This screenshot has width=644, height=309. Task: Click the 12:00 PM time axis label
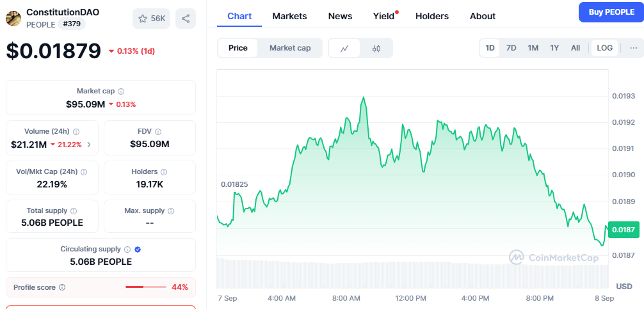tap(412, 298)
